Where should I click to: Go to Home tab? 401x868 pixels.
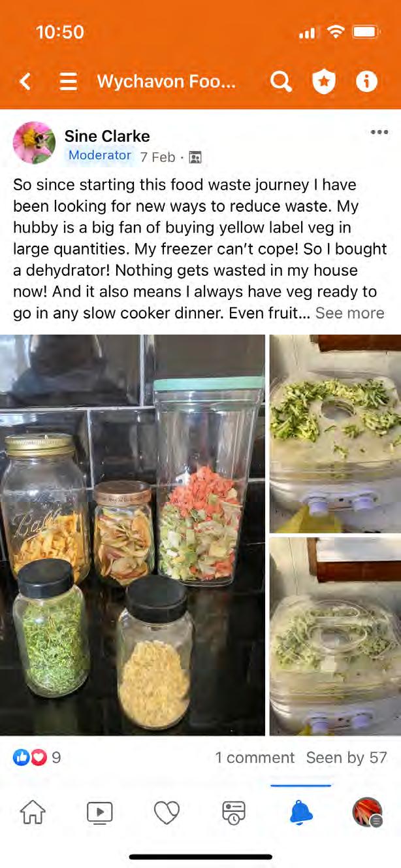(x=33, y=812)
